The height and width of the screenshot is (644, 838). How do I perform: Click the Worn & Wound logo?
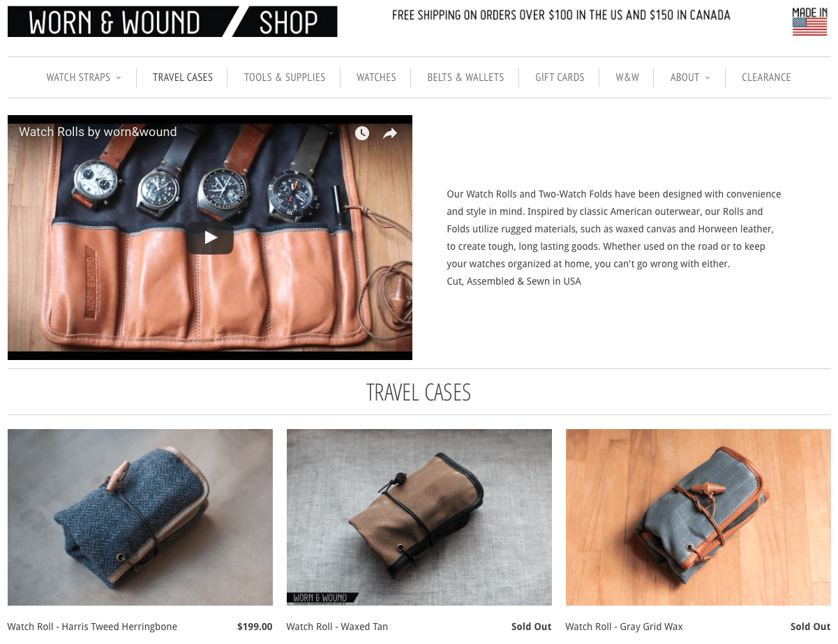[x=115, y=22]
